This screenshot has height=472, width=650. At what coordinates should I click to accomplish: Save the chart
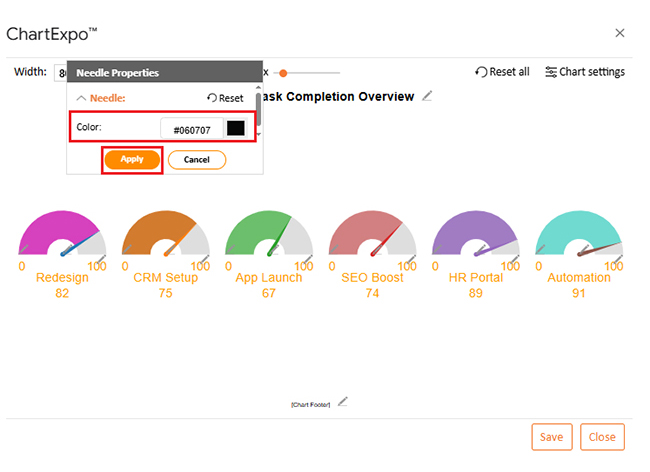pos(551,437)
